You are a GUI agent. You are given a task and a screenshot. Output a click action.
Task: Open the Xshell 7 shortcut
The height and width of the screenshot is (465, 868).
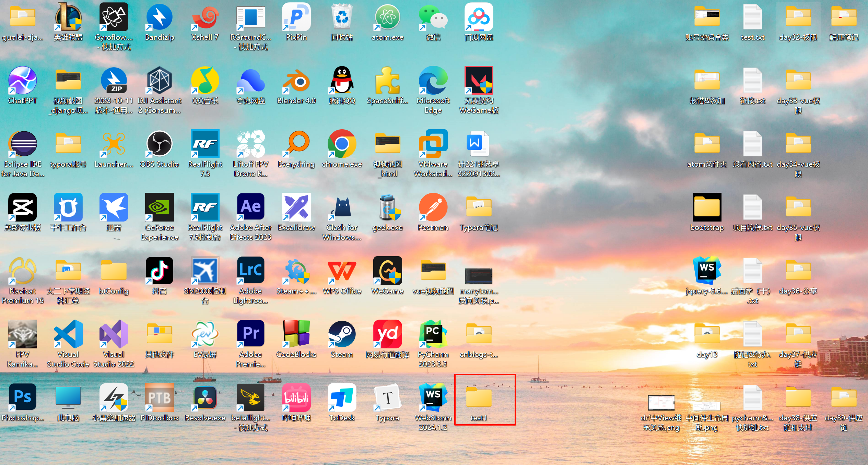[205, 17]
